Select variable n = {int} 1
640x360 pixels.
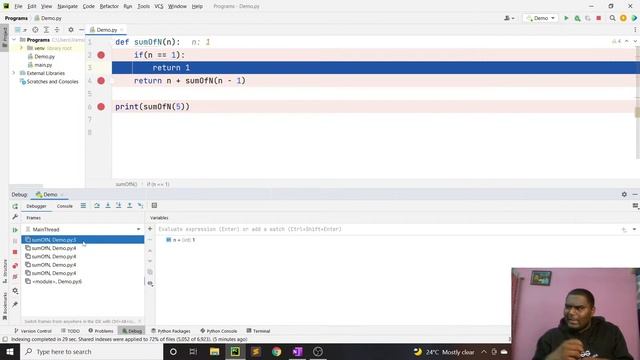(x=180, y=240)
